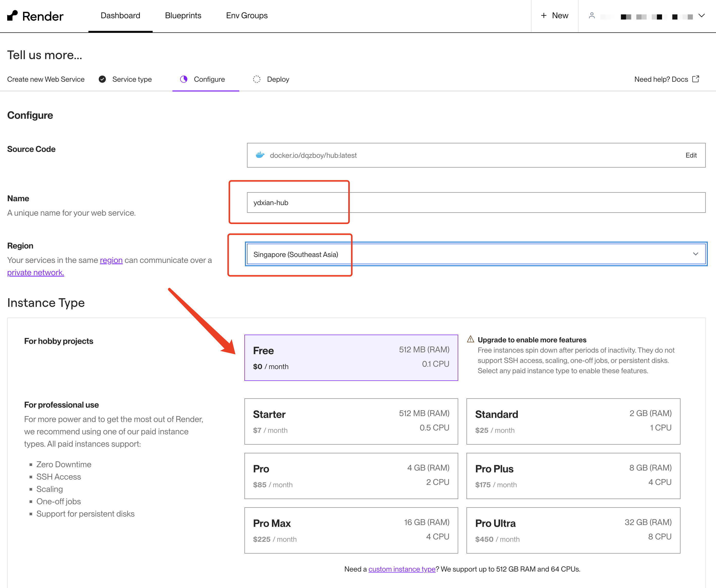716x588 pixels.
Task: Select the Pro Max $225 instance type
Action: click(x=351, y=530)
